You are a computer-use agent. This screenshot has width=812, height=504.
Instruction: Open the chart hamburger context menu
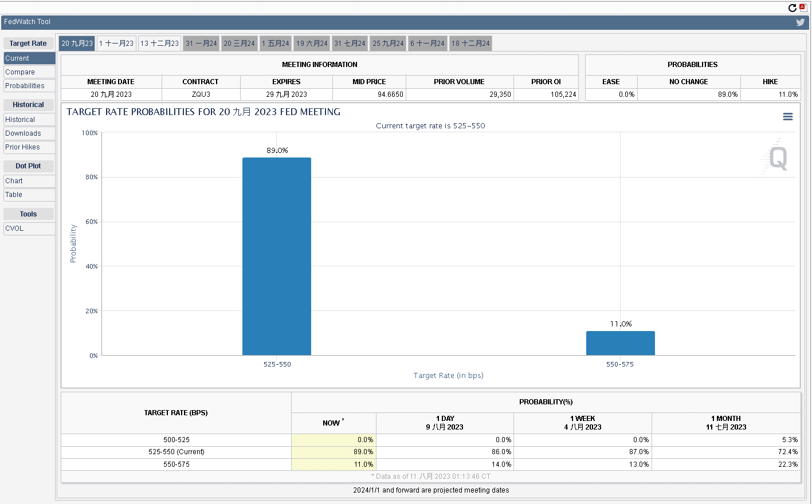click(x=788, y=116)
